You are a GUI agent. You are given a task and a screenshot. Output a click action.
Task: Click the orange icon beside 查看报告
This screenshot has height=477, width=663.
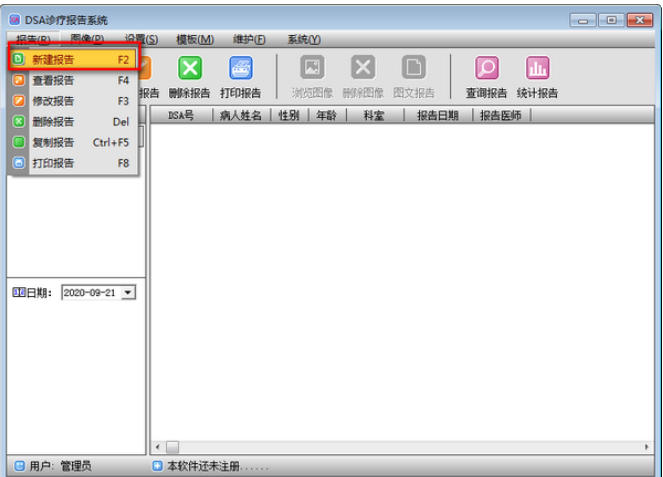click(19, 80)
